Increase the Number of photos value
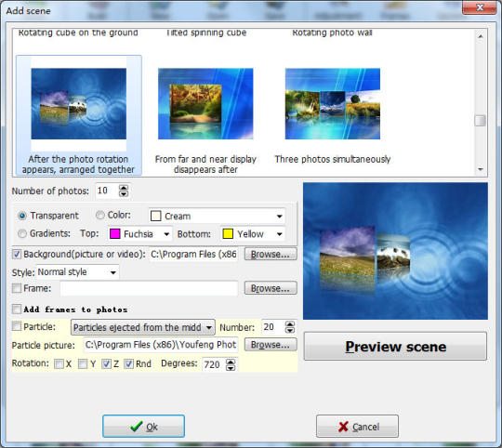 click(124, 188)
